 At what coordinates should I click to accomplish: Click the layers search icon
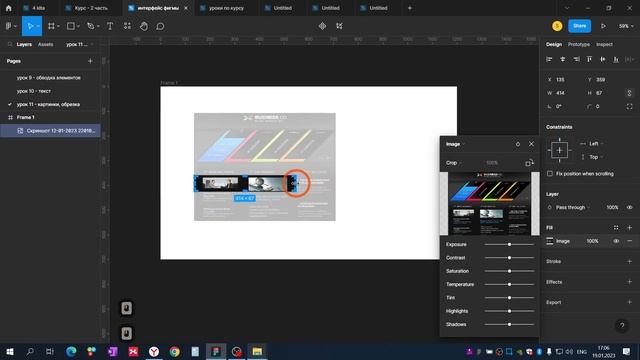10,44
